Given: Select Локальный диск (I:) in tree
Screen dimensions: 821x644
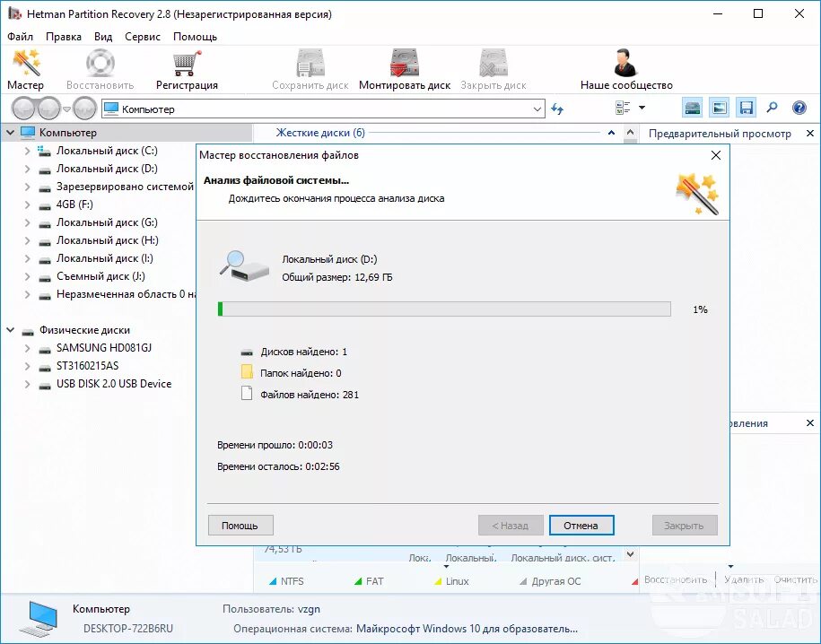Looking at the screenshot, I should 105,258.
